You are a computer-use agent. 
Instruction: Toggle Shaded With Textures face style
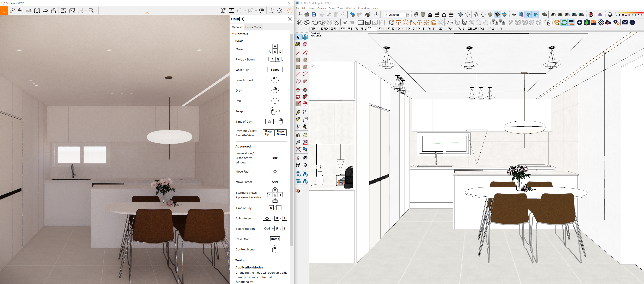(497, 15)
